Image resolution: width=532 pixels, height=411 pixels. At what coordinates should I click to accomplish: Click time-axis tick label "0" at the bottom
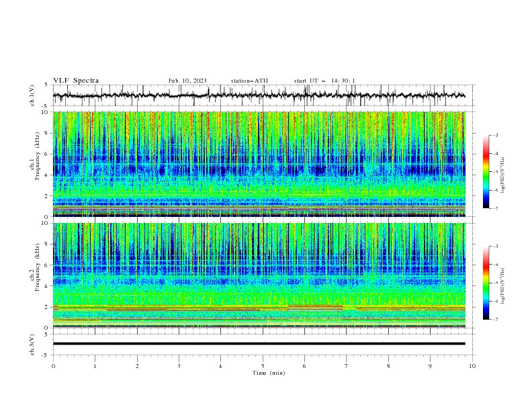click(53, 366)
